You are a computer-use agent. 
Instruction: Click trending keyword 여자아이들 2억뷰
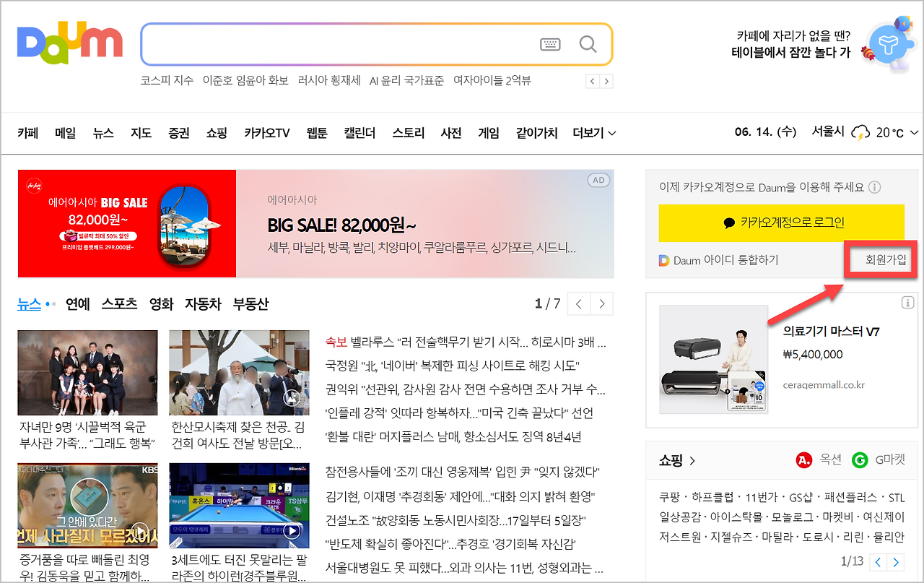point(492,81)
